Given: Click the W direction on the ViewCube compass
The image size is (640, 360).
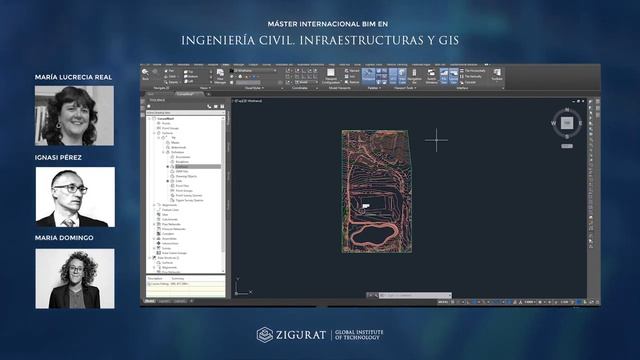Looking at the screenshot, I should click(553, 123).
